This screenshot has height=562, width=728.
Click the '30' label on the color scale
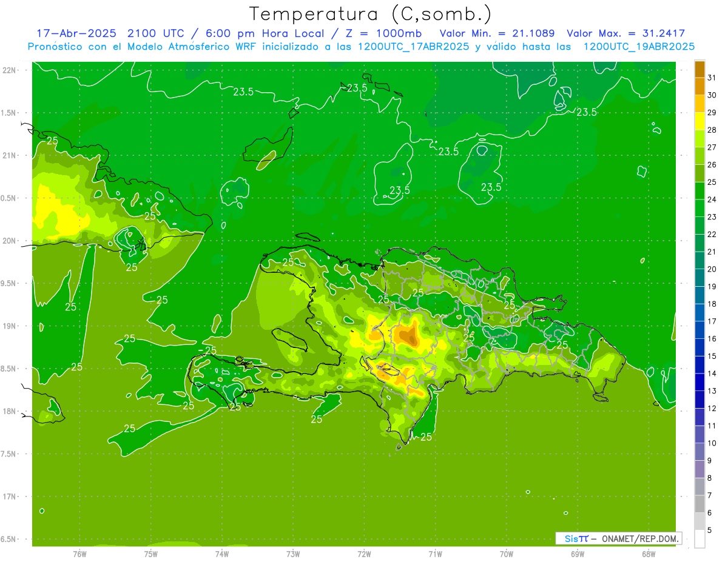[x=712, y=95]
